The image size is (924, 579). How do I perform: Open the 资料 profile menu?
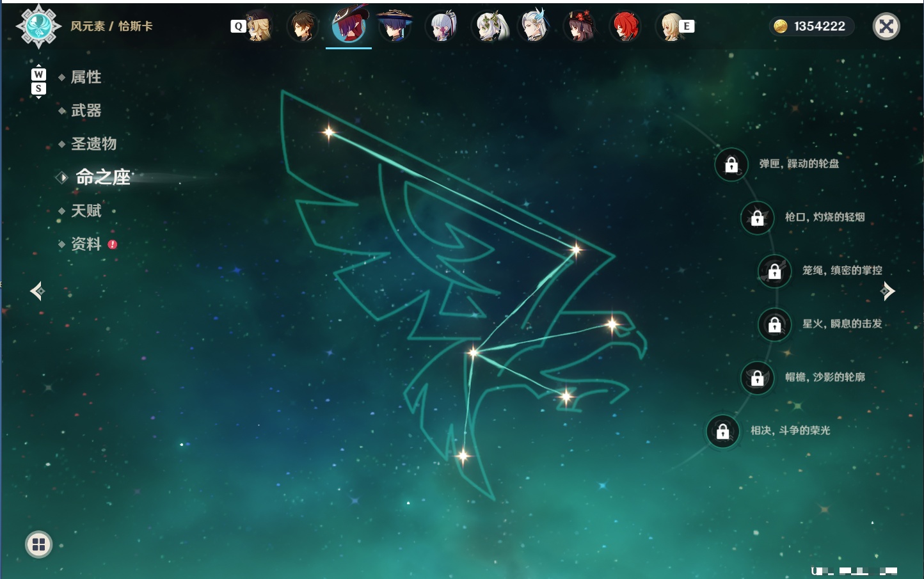86,244
